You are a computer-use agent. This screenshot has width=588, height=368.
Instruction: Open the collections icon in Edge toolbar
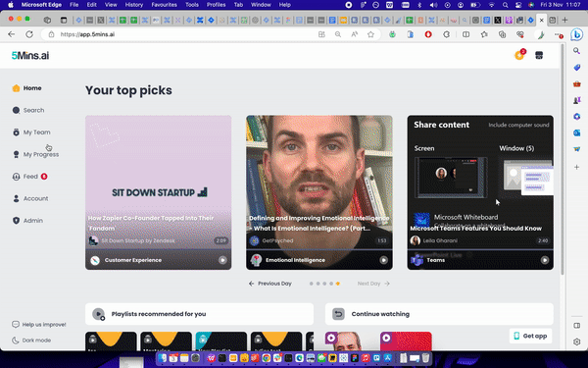(502, 34)
